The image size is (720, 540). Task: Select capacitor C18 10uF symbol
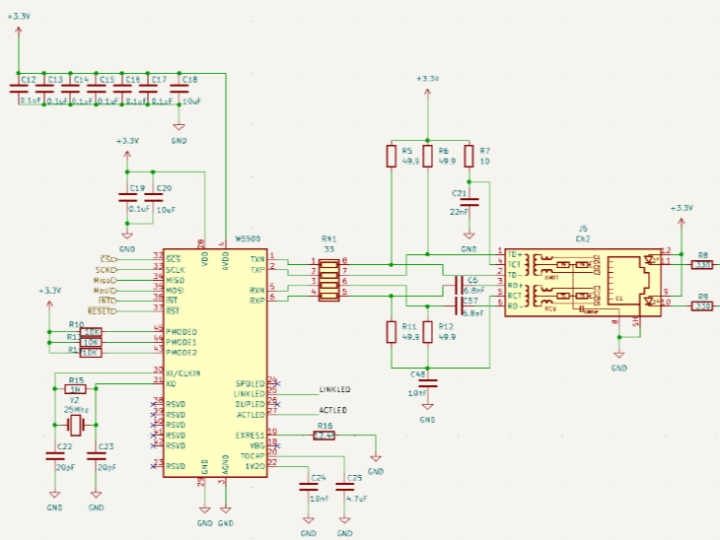(x=179, y=91)
